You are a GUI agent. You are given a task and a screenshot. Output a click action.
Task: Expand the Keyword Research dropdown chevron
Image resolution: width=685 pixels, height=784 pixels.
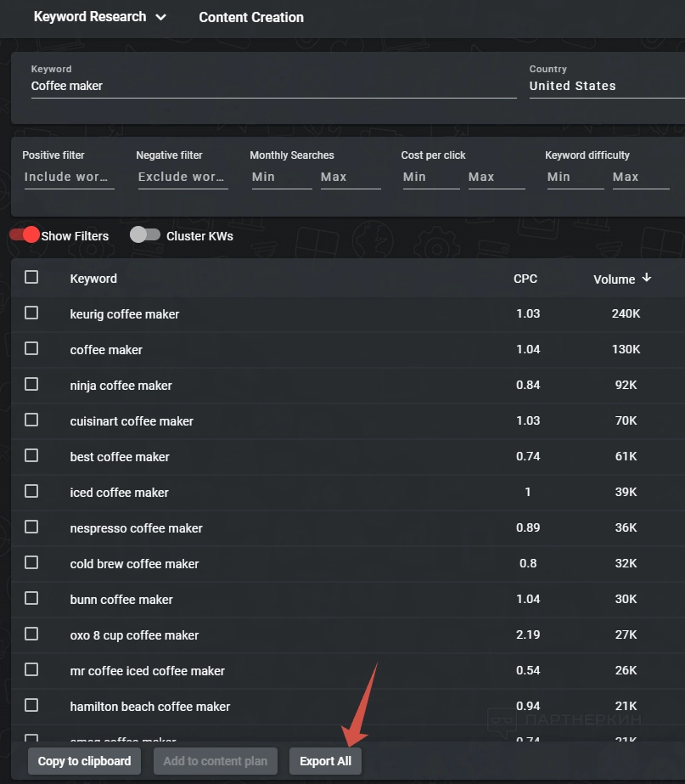[x=161, y=17]
